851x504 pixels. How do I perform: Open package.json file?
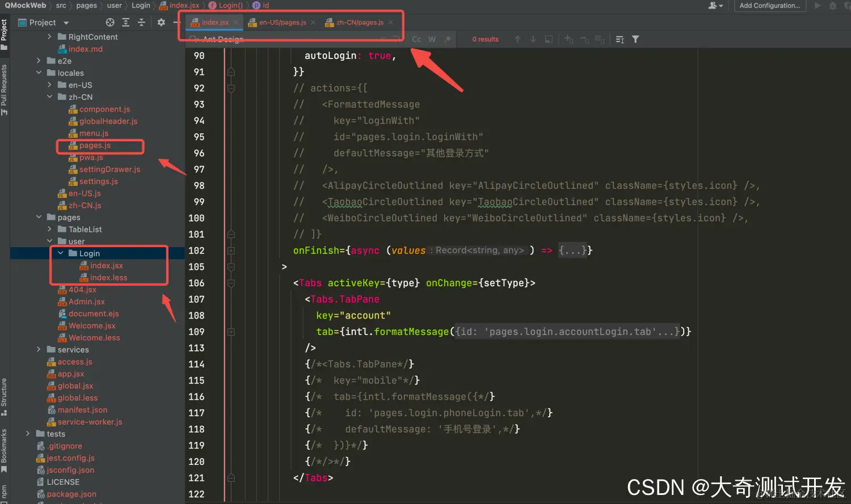[71, 494]
